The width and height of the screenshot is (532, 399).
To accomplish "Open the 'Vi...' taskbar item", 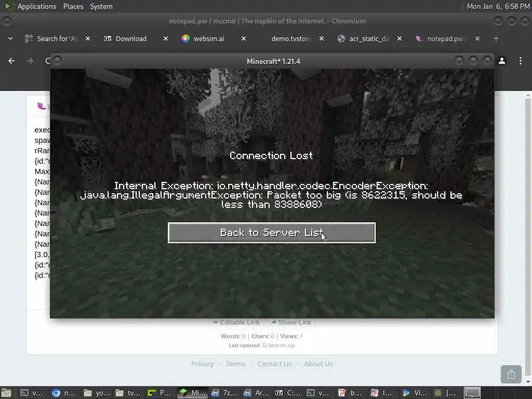I will 415,393.
